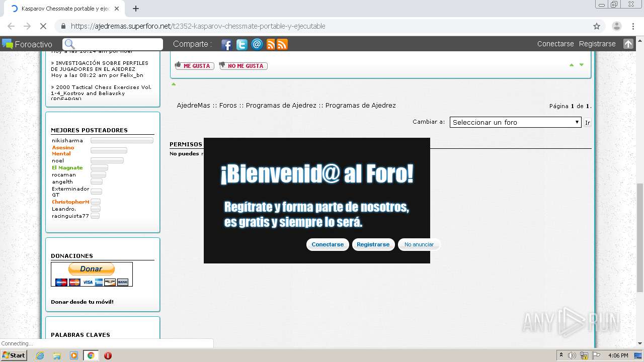Click the Kasparov Chessmate browser tab
This screenshot has height=362, width=644.
point(64,9)
